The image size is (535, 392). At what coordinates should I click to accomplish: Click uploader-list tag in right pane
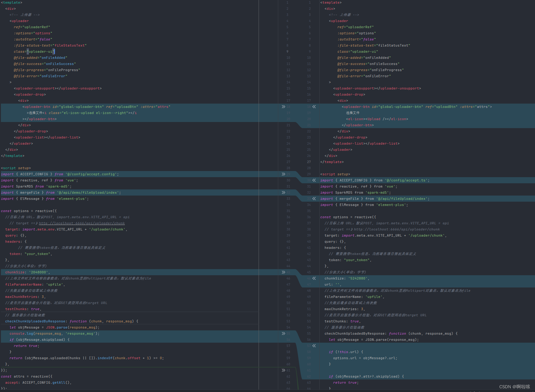point(366,143)
